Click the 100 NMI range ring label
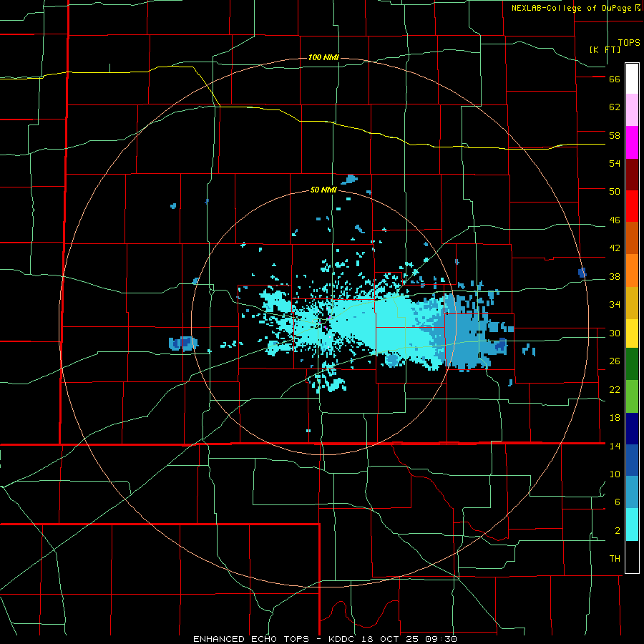Image resolution: width=644 pixels, height=644 pixels. point(323,57)
